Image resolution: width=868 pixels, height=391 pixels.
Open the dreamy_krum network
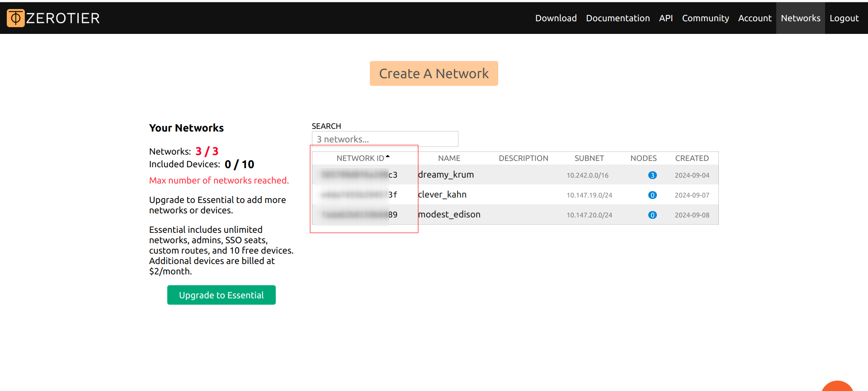point(446,174)
